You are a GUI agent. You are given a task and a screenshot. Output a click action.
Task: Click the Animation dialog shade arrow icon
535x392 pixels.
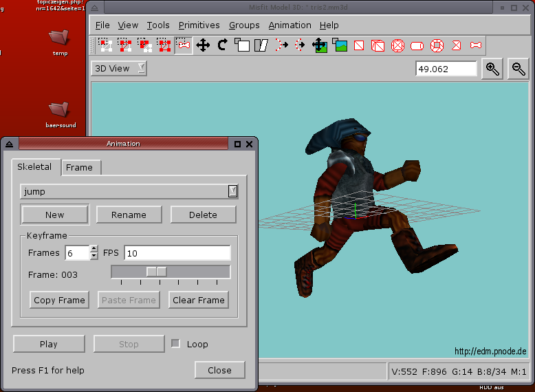9,144
